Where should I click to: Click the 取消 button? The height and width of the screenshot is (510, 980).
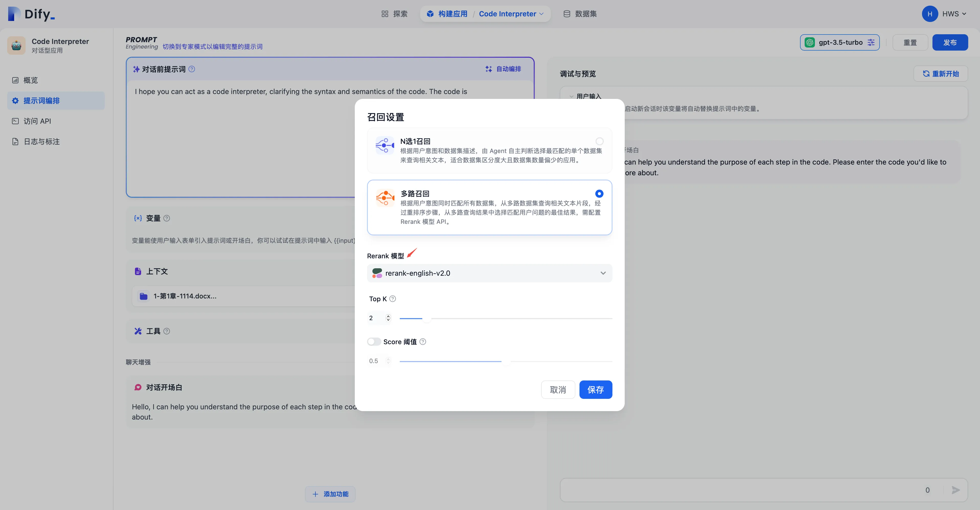tap(558, 389)
